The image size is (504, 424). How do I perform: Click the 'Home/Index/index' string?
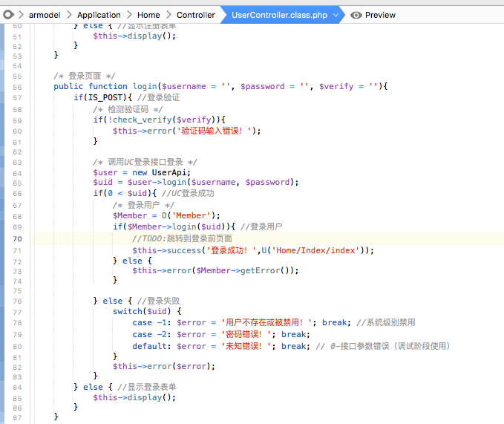[x=315, y=250]
